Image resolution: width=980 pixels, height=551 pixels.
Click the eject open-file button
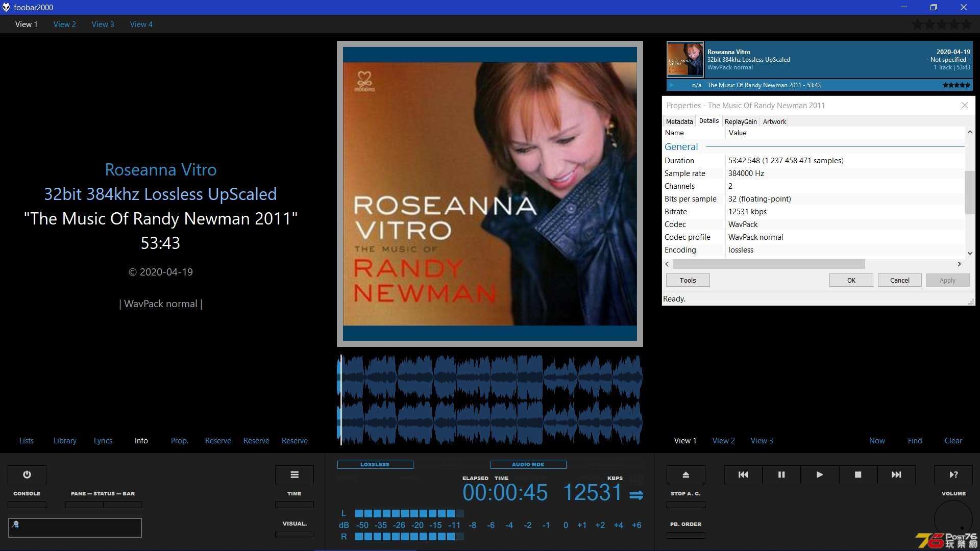686,474
